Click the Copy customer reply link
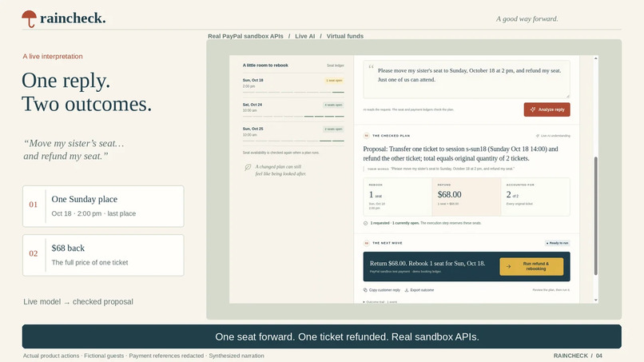644x362 pixels. click(382, 290)
